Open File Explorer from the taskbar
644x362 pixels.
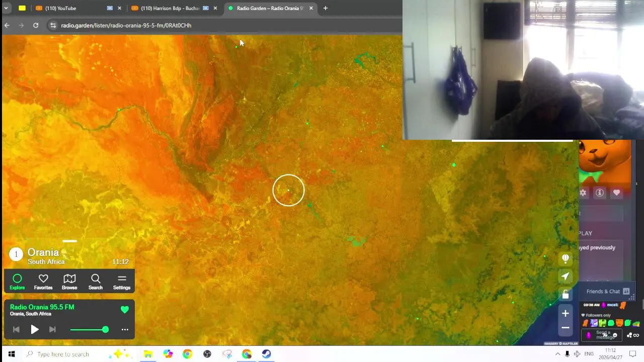coord(148,354)
